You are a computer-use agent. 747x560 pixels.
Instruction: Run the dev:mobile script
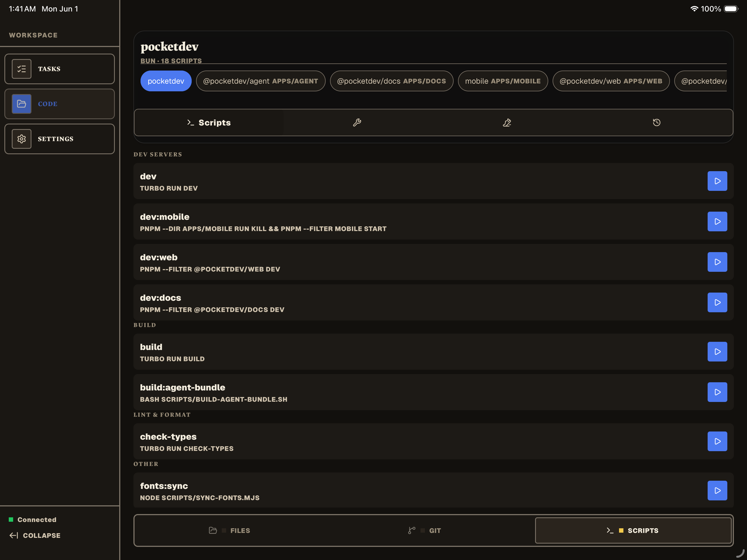point(717,221)
